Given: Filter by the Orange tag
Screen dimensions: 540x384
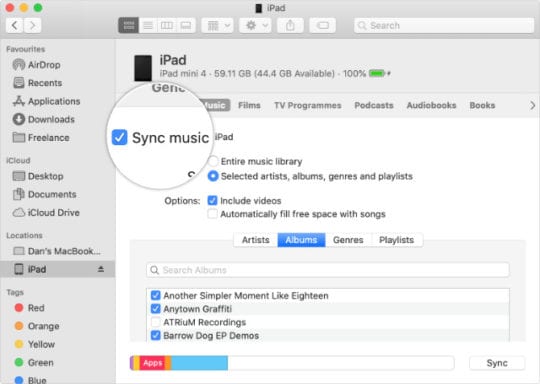Looking at the screenshot, I should tap(37, 326).
